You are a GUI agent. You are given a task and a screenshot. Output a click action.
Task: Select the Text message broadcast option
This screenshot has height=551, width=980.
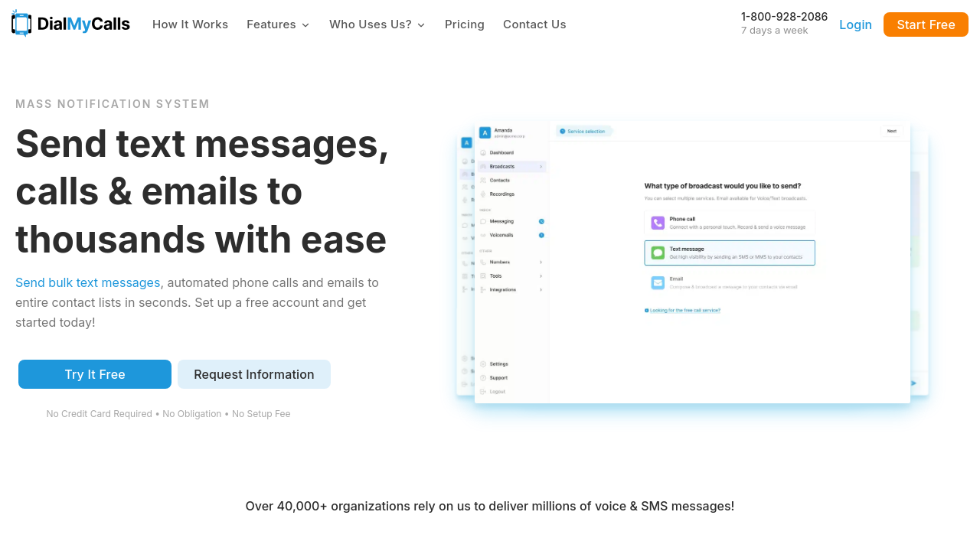(x=729, y=253)
